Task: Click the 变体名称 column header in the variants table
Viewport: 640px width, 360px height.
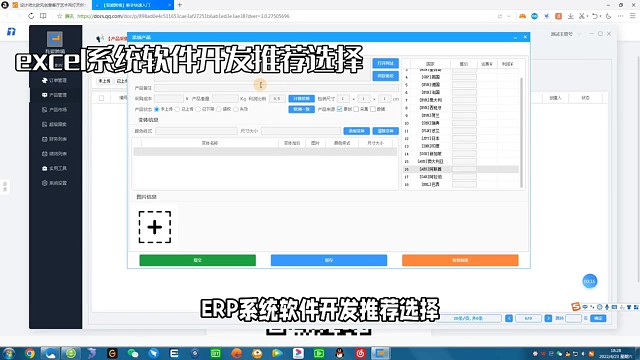Action: pyautogui.click(x=210, y=143)
